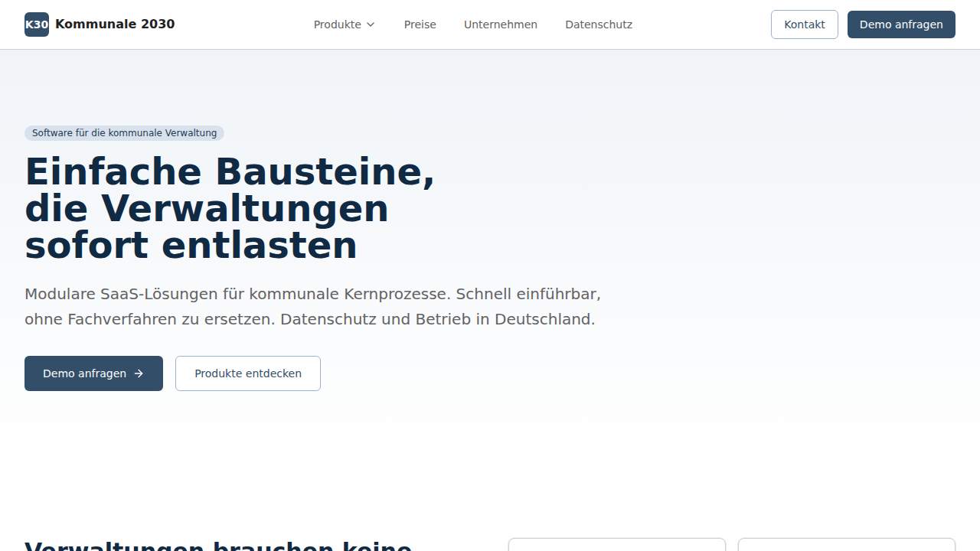Click the arrow icon in Demo anfragen
This screenshot has width=980, height=551.
(x=139, y=373)
